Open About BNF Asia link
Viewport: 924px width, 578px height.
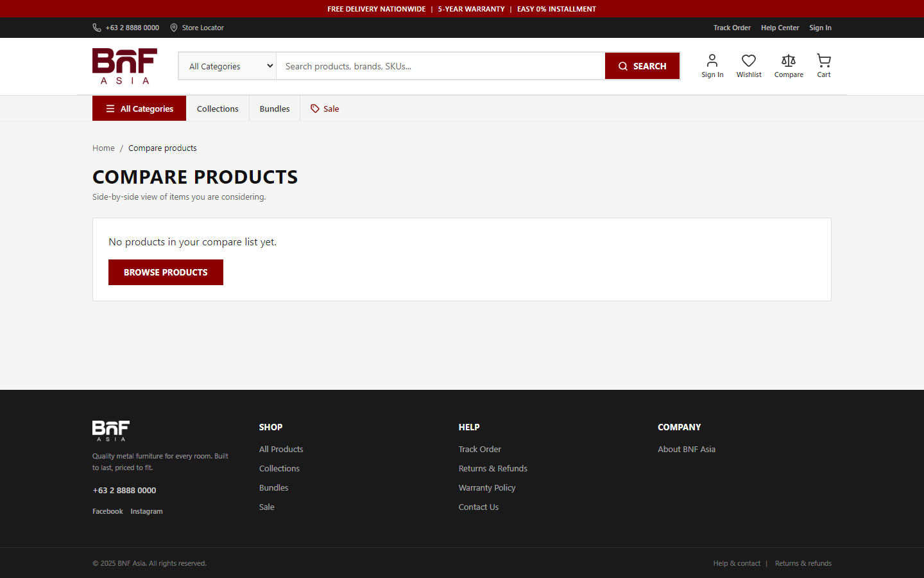[687, 449]
